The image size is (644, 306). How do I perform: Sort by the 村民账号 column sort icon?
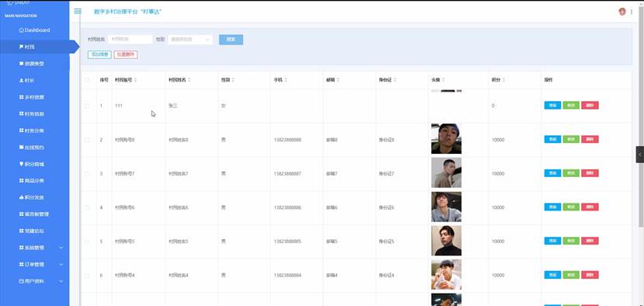tap(135, 80)
